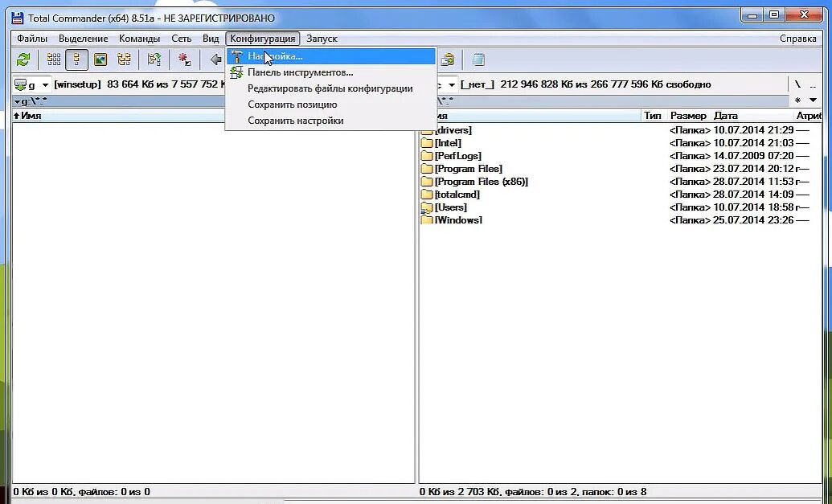Open the left panel drive dropdown
Image resolution: width=832 pixels, height=504 pixels.
coord(45,85)
